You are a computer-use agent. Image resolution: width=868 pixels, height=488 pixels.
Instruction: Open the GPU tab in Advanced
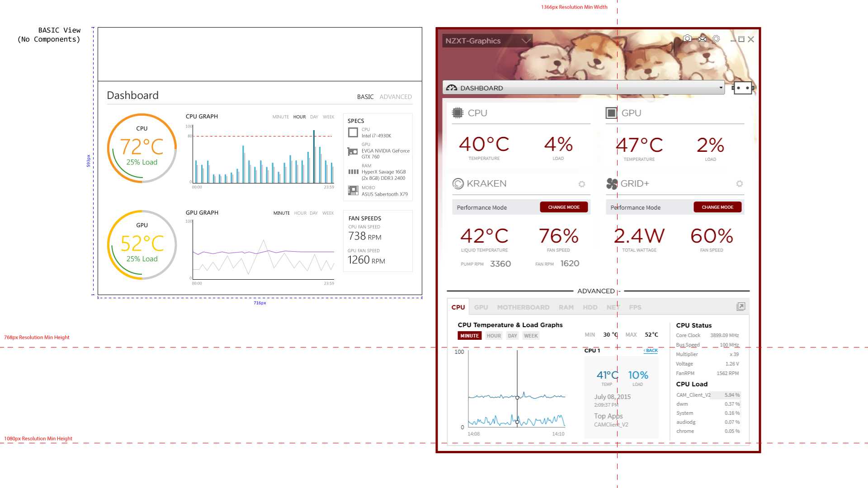(481, 307)
